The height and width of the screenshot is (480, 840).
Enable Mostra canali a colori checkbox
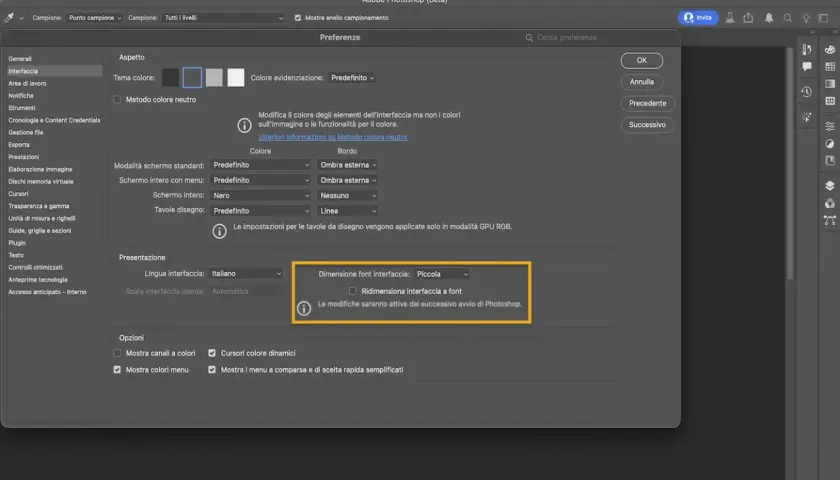[117, 353]
